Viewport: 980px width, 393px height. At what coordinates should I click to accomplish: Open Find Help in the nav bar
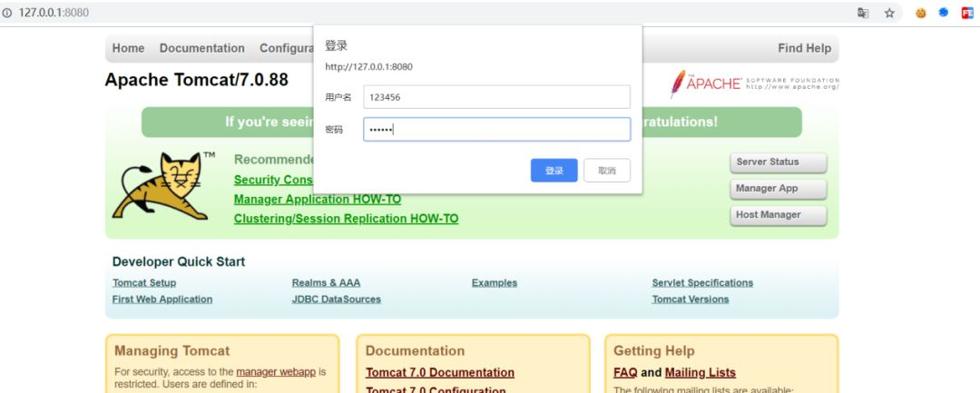[x=804, y=48]
